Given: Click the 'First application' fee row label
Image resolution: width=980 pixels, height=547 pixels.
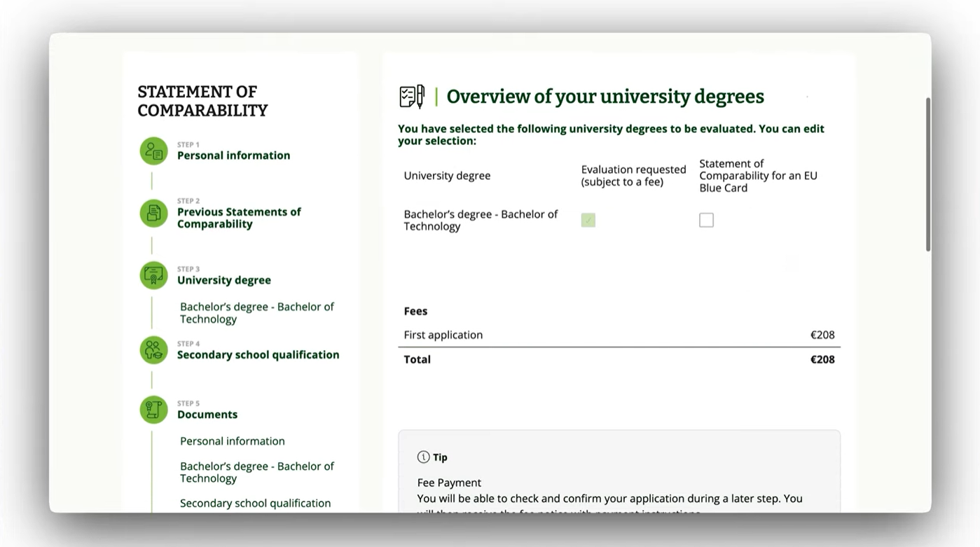Looking at the screenshot, I should tap(443, 335).
